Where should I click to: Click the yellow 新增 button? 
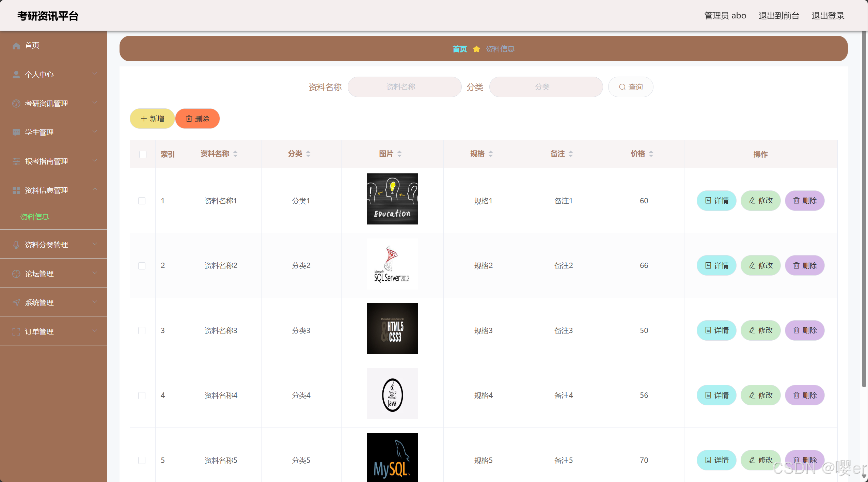point(152,119)
